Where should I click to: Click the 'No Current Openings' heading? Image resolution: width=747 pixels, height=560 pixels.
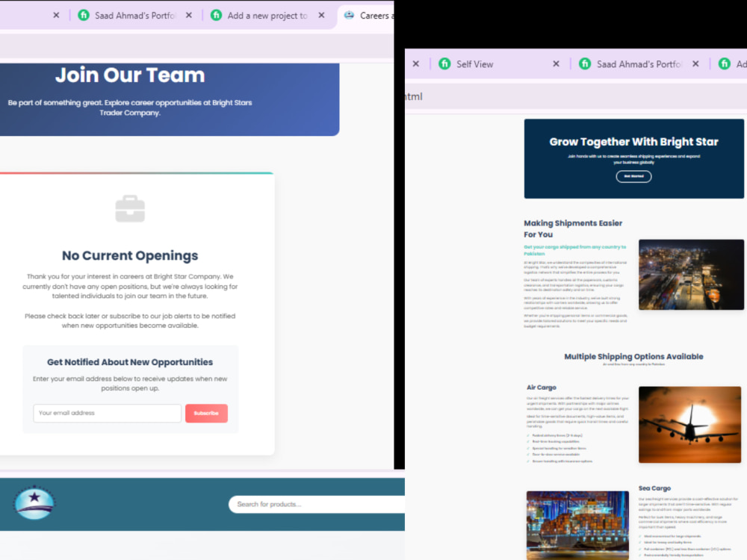click(130, 255)
